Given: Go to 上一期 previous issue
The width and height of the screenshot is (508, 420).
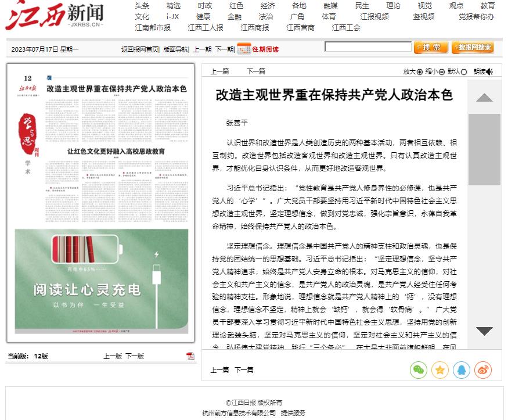Looking at the screenshot, I should click(202, 49).
